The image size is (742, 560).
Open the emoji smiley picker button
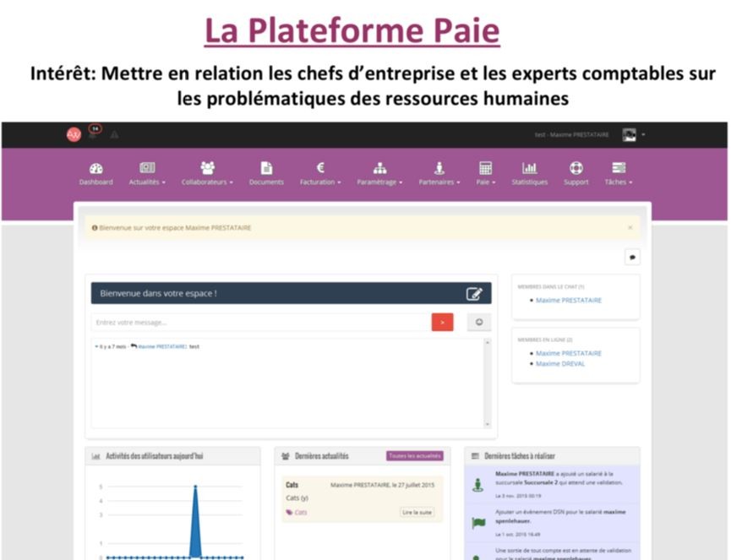pyautogui.click(x=479, y=322)
